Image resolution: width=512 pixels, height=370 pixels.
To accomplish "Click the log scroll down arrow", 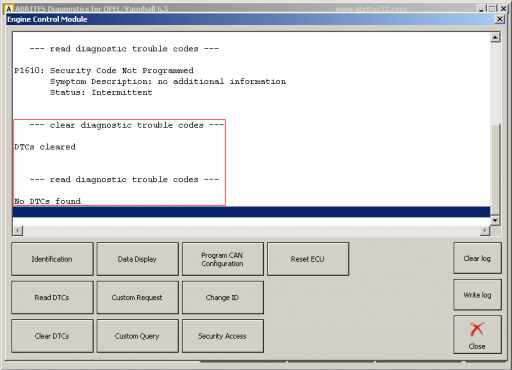I will pos(495,220).
